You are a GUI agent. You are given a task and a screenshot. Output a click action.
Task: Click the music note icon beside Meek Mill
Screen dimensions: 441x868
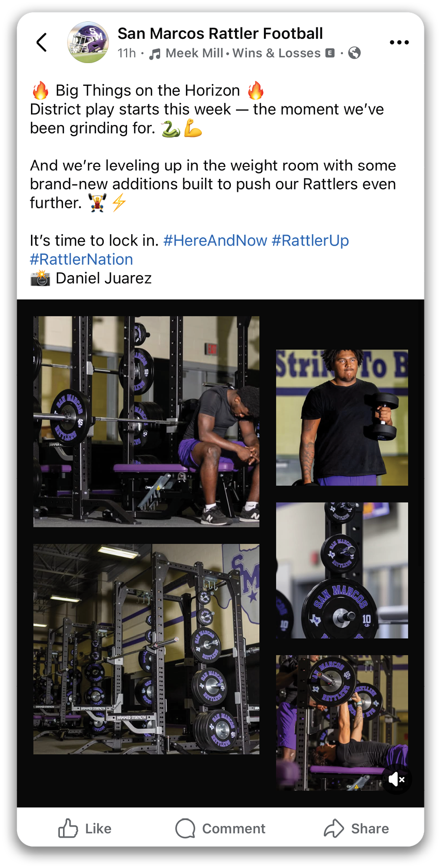(155, 54)
